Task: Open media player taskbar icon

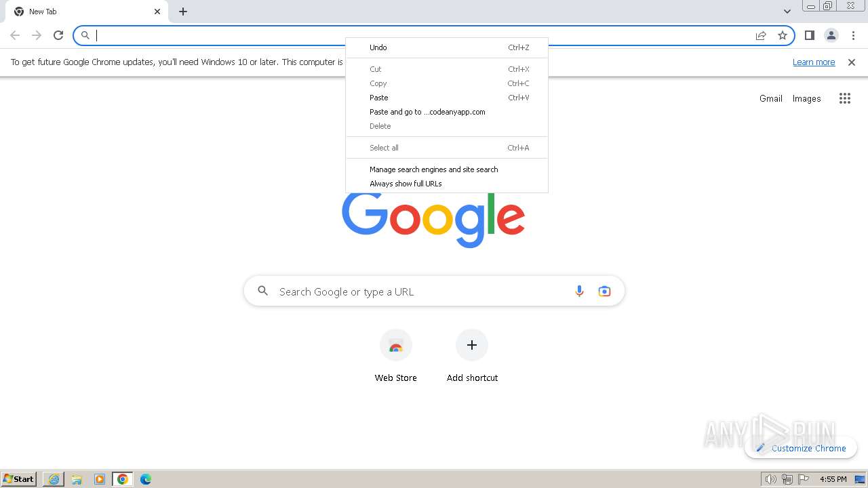Action: click(100, 479)
